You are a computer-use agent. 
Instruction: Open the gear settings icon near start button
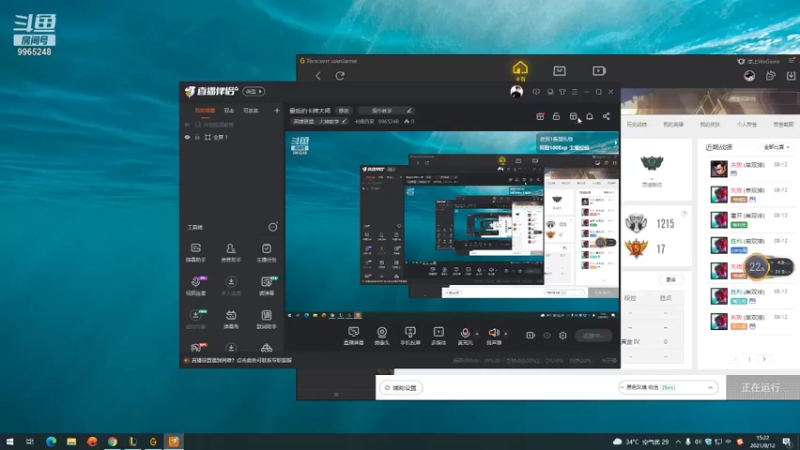(563, 335)
